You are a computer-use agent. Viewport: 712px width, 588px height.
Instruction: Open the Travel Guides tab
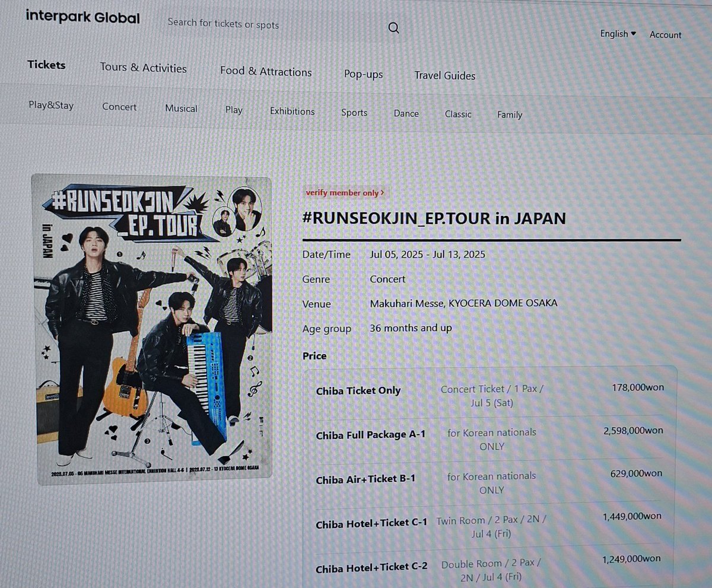point(444,75)
